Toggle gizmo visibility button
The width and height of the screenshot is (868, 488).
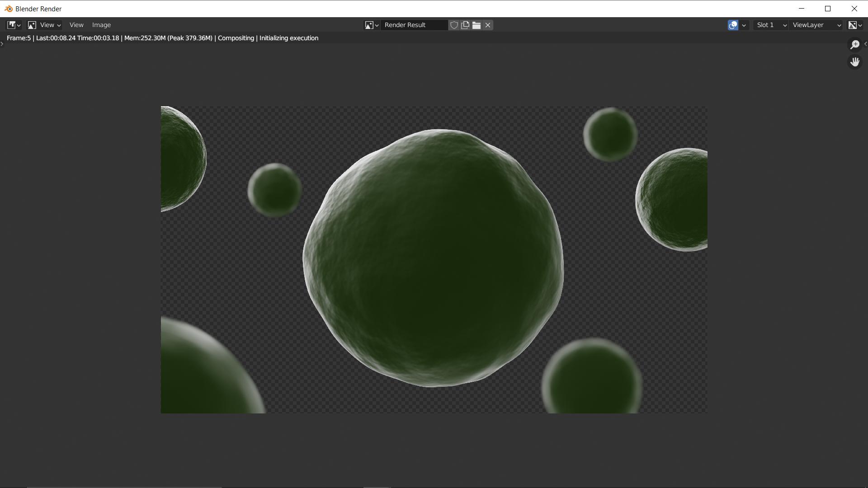(x=733, y=25)
